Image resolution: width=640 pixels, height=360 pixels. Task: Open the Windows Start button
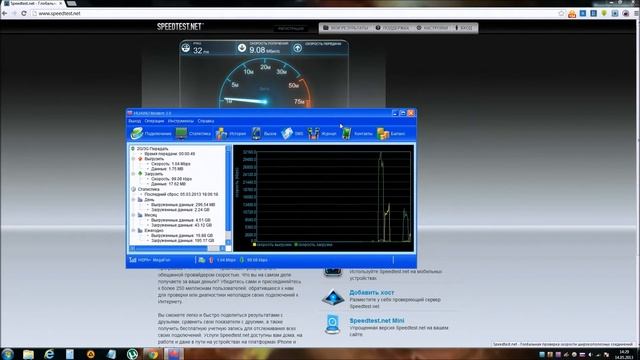click(x=7, y=354)
